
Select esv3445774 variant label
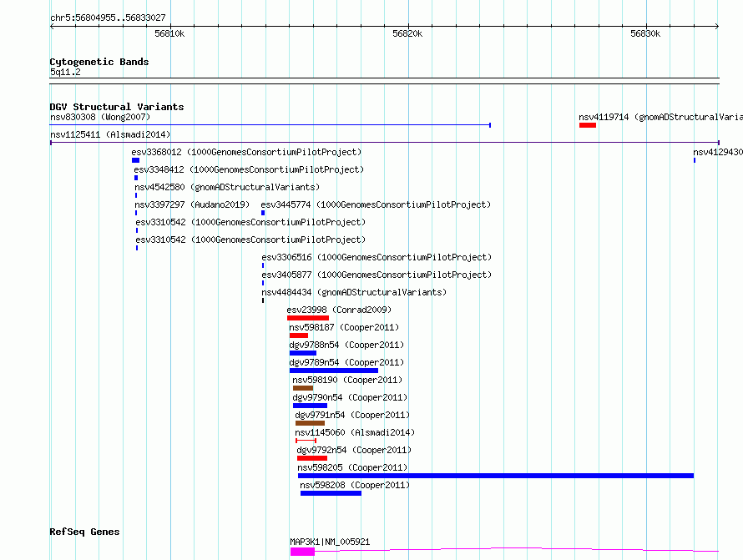click(x=376, y=204)
